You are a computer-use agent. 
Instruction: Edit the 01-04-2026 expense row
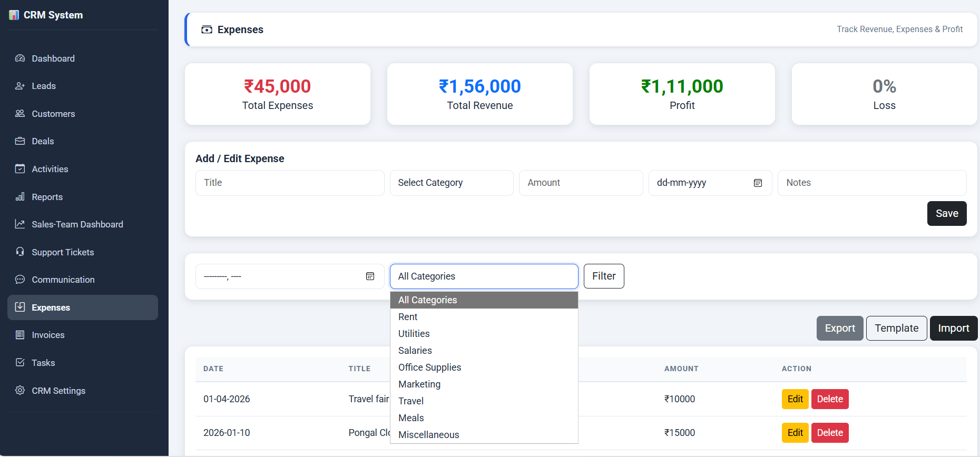795,399
